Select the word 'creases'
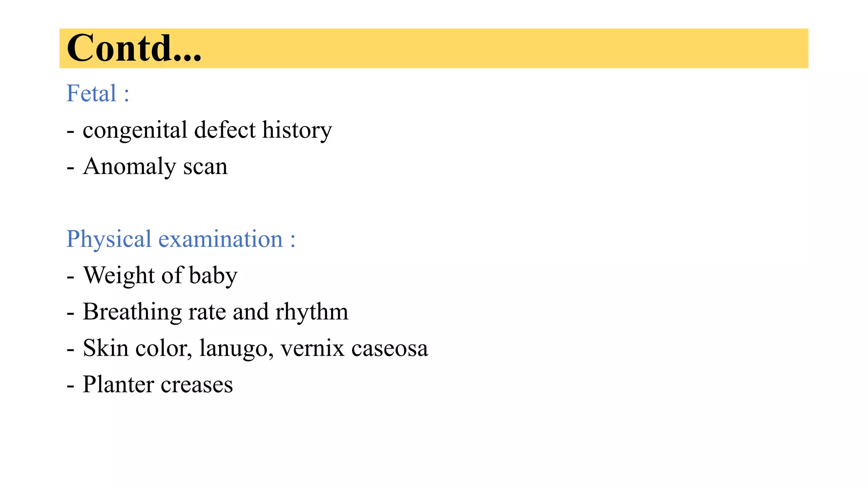868x488 pixels. coord(197,385)
